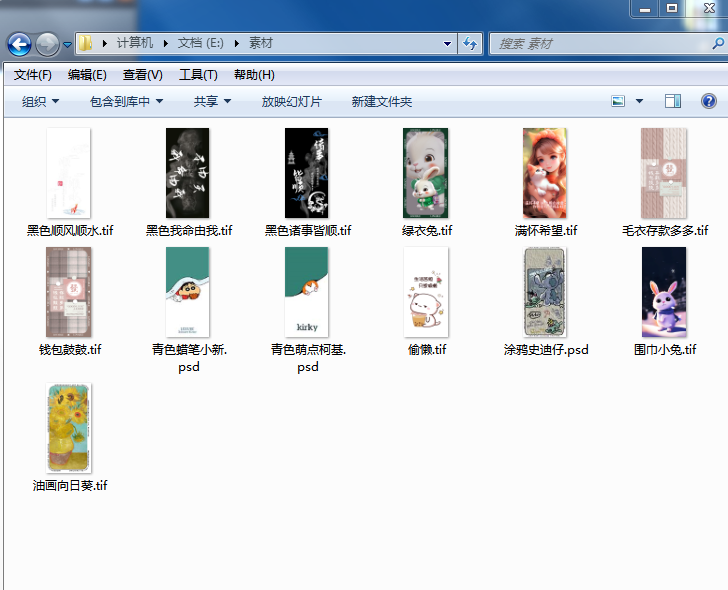728x590 pixels.
Task: Select the 黑色顺风顺水.tif thumbnail
Action: (69, 173)
